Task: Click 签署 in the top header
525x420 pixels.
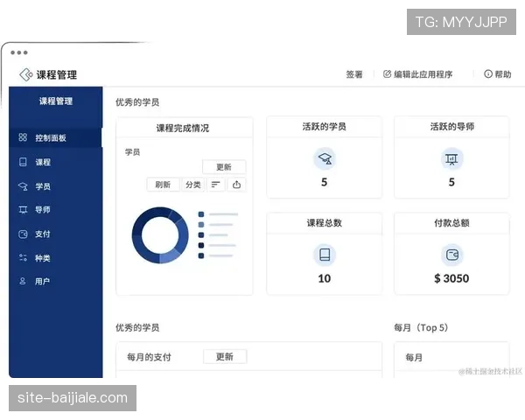Action: coord(354,74)
